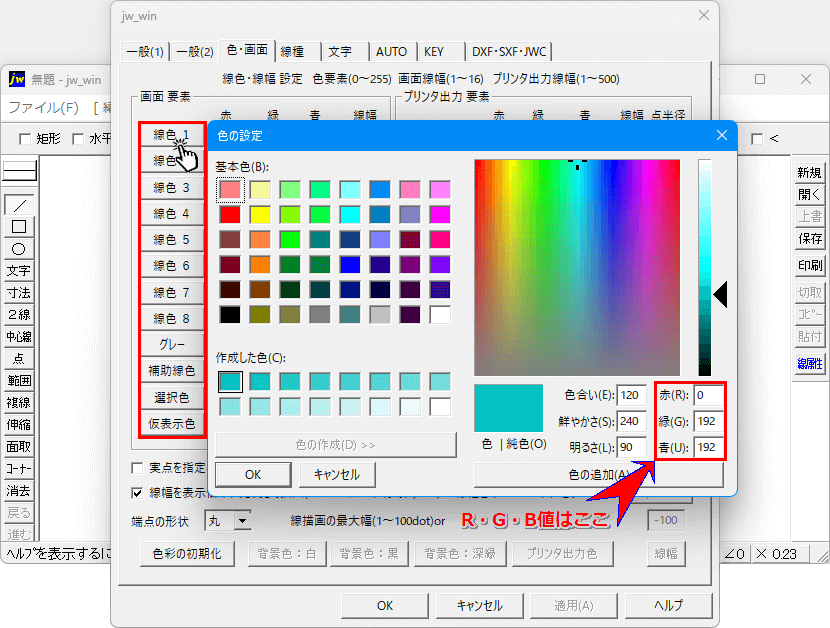Uncheck the 線幅を表示 checkbox
This screenshot has width=830, height=628.
pyautogui.click(x=138, y=492)
